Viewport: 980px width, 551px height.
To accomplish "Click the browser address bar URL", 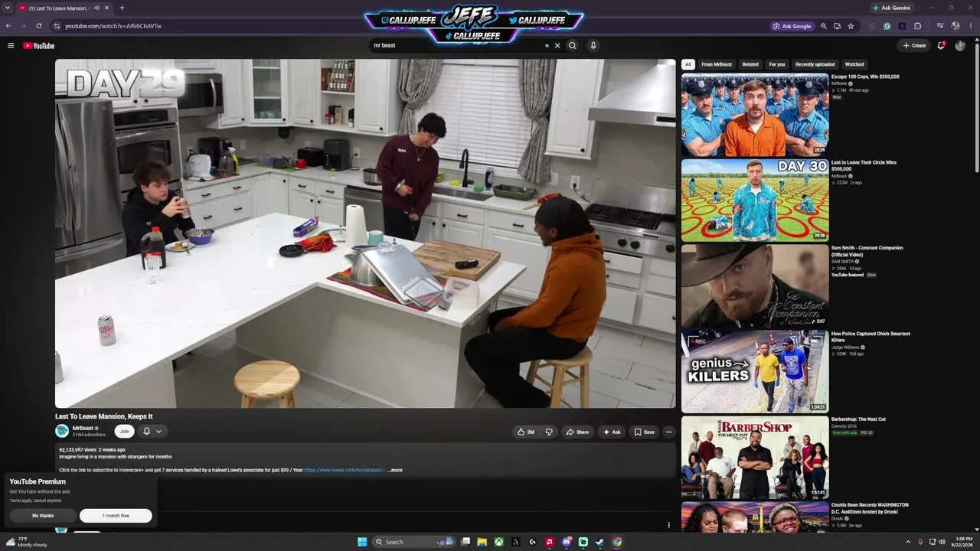I will point(113,26).
